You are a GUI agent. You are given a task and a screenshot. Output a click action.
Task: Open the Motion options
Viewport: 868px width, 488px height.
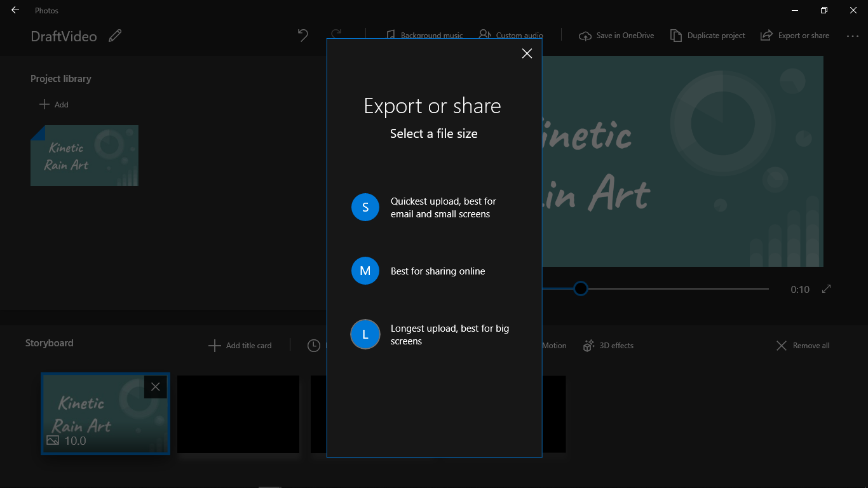tap(554, 346)
